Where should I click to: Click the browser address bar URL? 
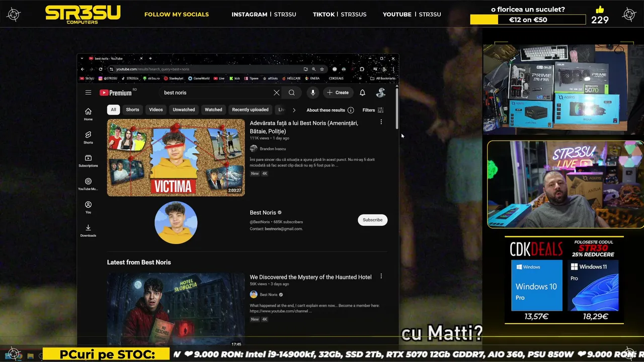(152, 69)
